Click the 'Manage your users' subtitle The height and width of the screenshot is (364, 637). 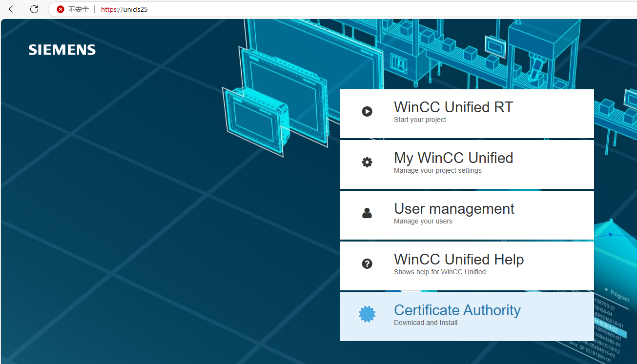point(423,222)
